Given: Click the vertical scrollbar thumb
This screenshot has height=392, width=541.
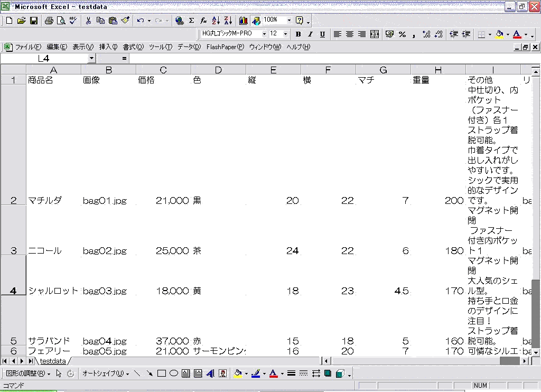Looking at the screenshot, I should [536, 313].
